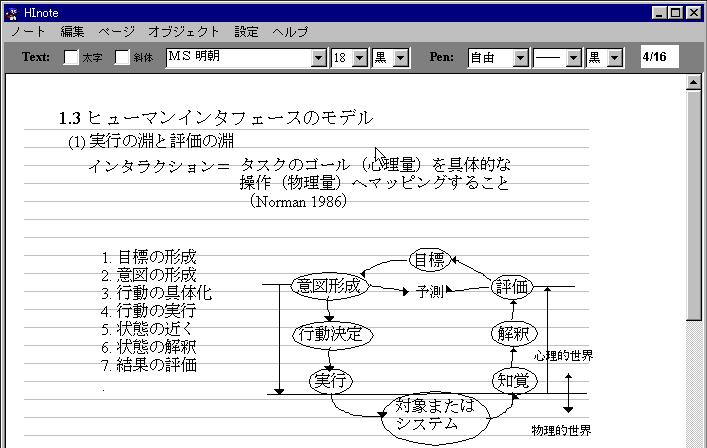Open the MS 明朝 font dropdown
This screenshot has width=707, height=448.
click(319, 58)
